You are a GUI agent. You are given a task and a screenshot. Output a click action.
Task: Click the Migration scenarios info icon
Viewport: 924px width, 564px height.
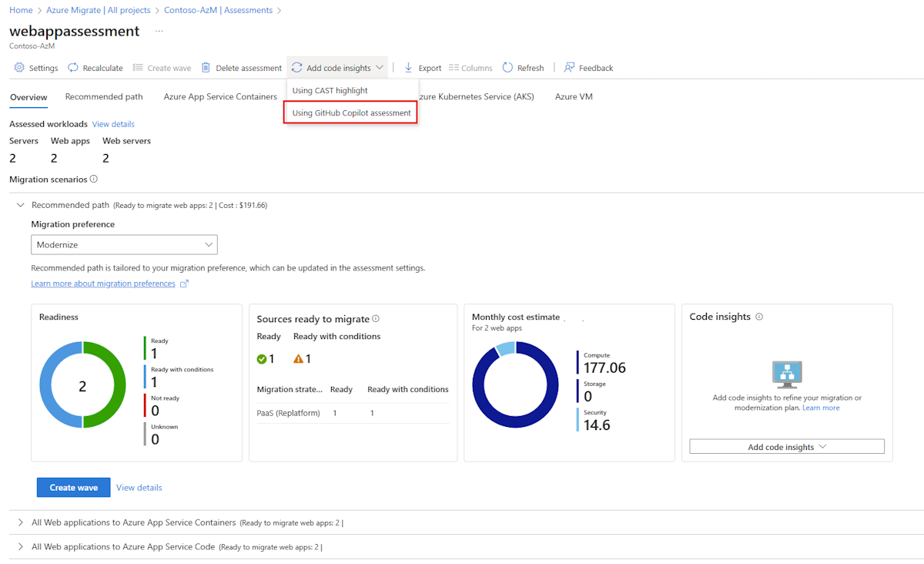[x=94, y=179]
